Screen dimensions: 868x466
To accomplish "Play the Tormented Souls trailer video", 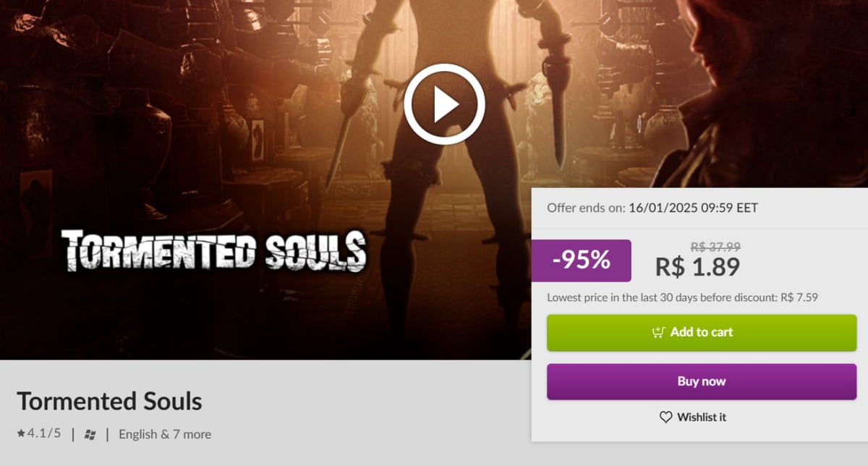I will [x=444, y=105].
